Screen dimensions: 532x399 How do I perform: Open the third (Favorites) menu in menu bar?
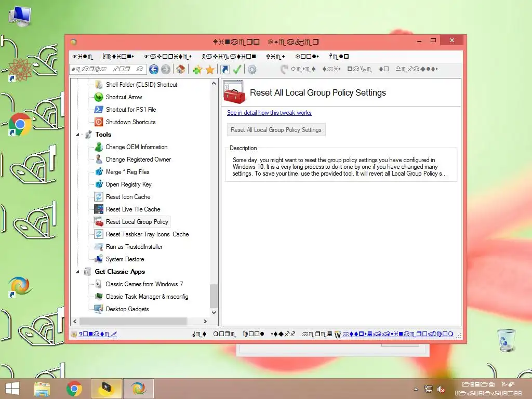pyautogui.click(x=168, y=56)
